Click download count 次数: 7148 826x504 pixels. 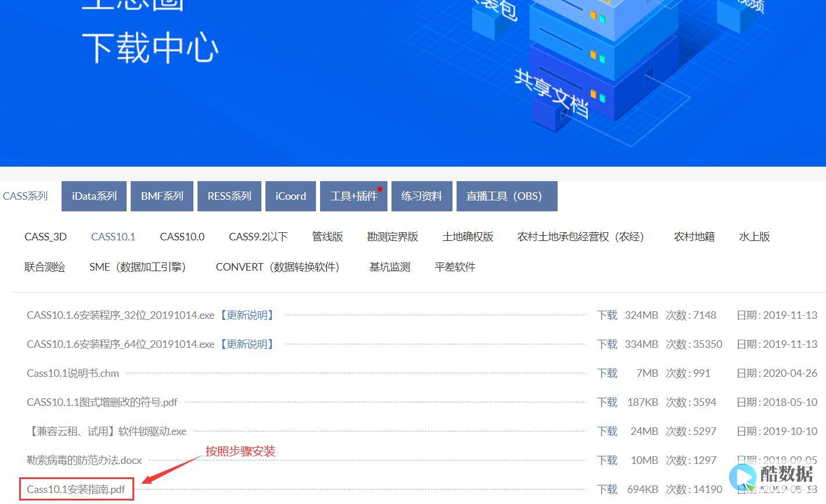tap(691, 315)
